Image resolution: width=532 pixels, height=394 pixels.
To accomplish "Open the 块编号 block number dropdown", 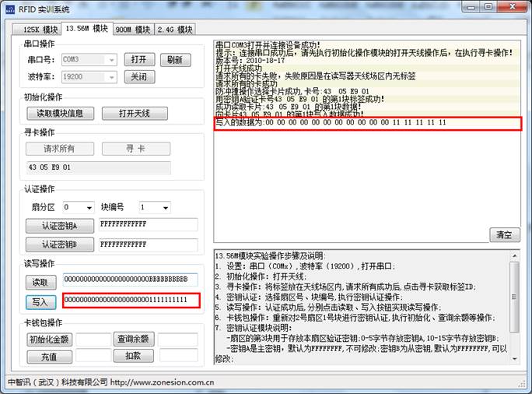I will [165, 208].
